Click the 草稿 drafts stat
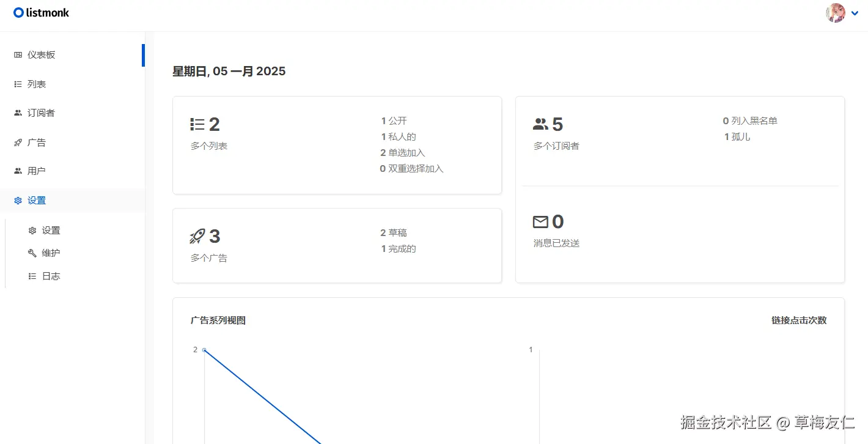868x444 pixels. (x=393, y=233)
